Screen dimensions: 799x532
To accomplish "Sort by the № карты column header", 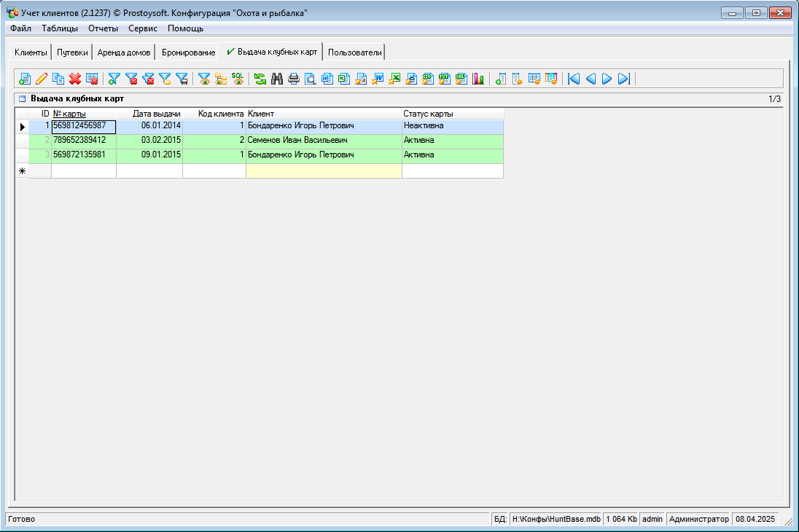I will coord(70,114).
